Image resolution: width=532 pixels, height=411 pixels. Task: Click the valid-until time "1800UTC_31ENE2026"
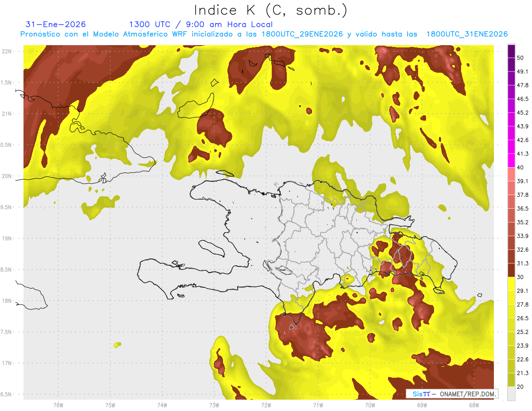coord(467,34)
